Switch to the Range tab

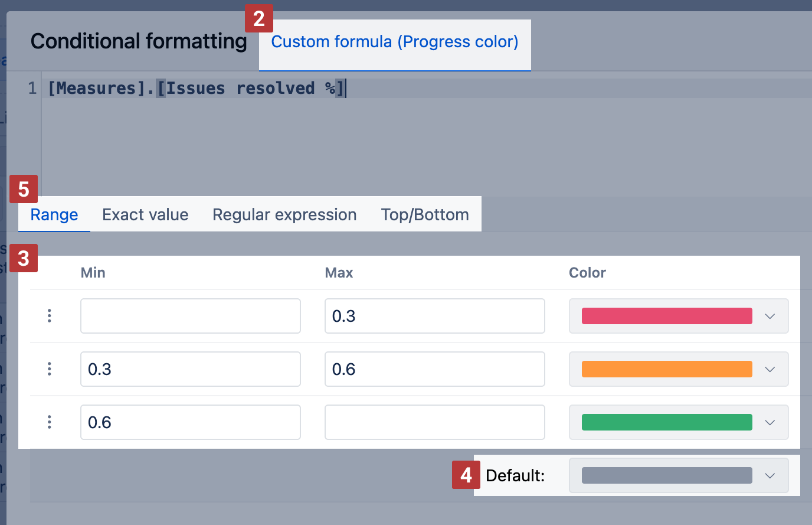pos(54,214)
